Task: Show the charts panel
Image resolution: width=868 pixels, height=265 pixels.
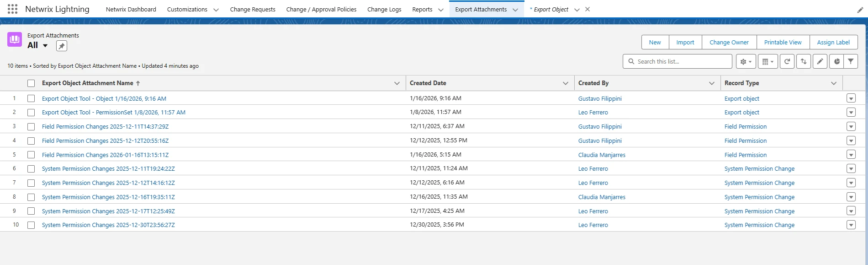Action: [836, 61]
